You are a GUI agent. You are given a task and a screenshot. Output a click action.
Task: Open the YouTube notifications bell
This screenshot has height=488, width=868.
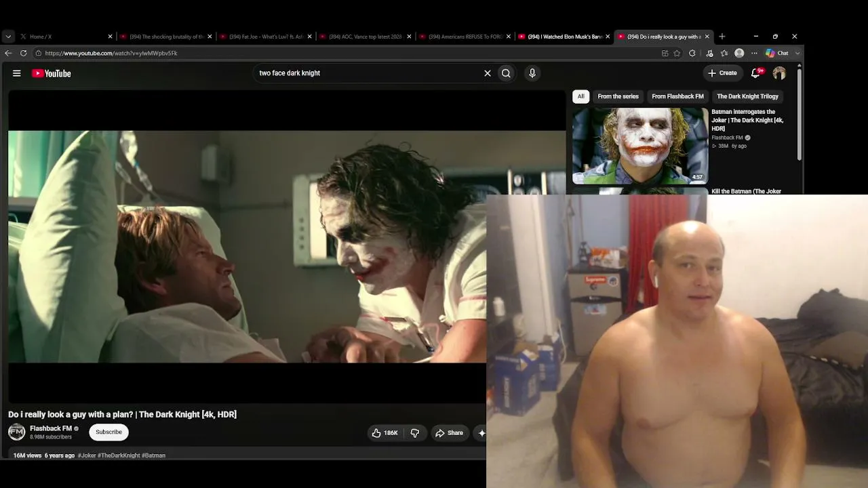(756, 73)
